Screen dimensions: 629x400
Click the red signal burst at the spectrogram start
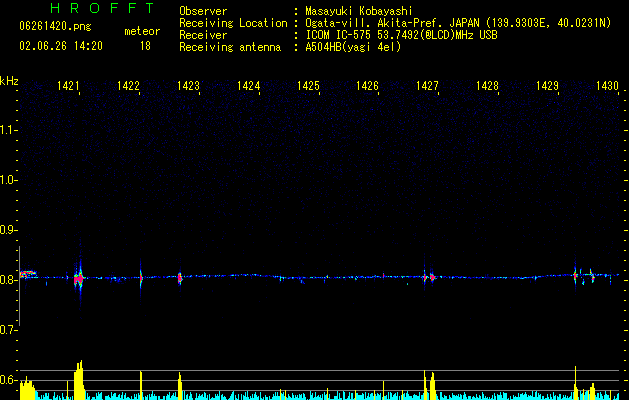(x=28, y=274)
